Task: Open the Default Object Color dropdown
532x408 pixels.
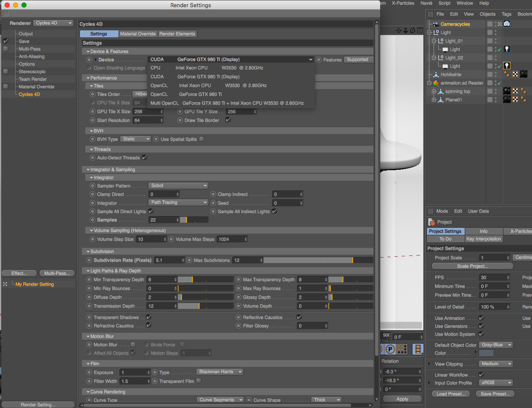Action: click(496, 345)
